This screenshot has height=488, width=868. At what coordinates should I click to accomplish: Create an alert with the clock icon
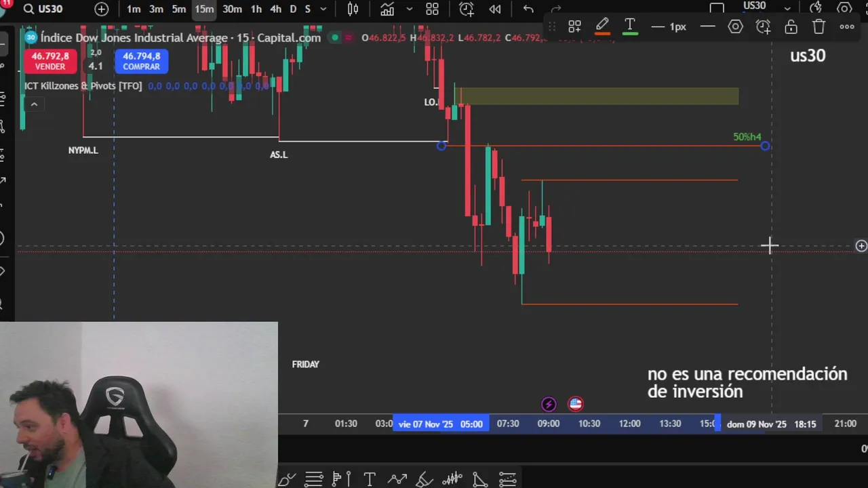pyautogui.click(x=467, y=9)
